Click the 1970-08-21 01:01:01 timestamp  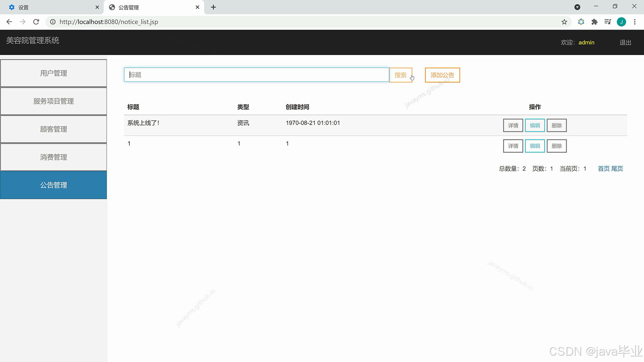[x=313, y=123]
